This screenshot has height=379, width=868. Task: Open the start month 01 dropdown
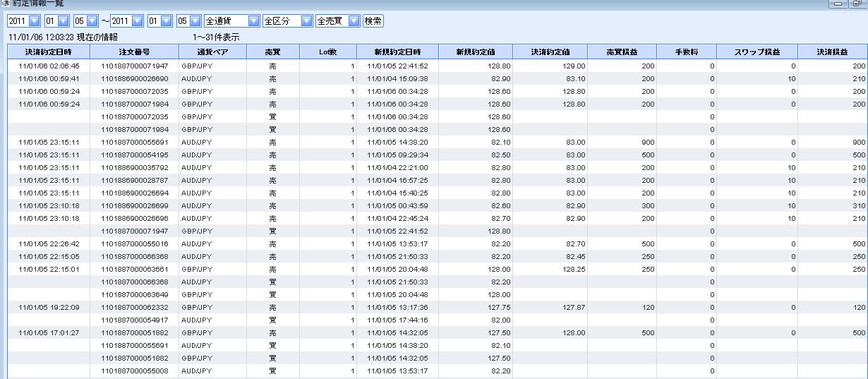coord(56,21)
